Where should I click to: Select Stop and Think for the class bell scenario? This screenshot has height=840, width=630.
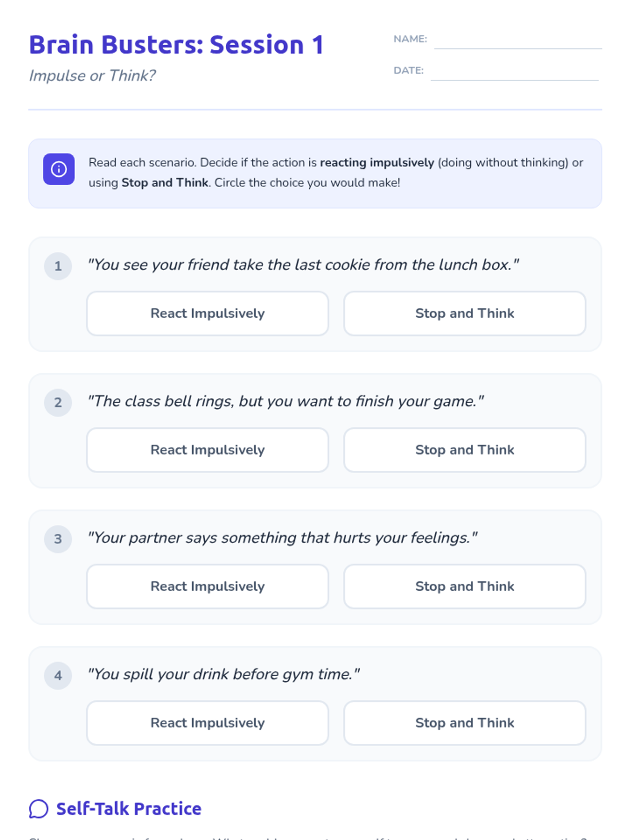(465, 450)
